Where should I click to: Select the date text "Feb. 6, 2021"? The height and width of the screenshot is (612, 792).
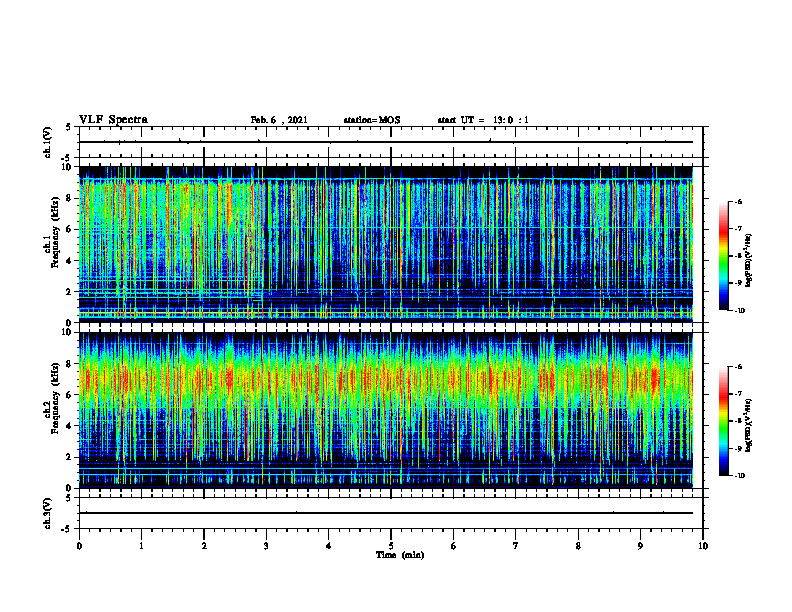point(279,120)
